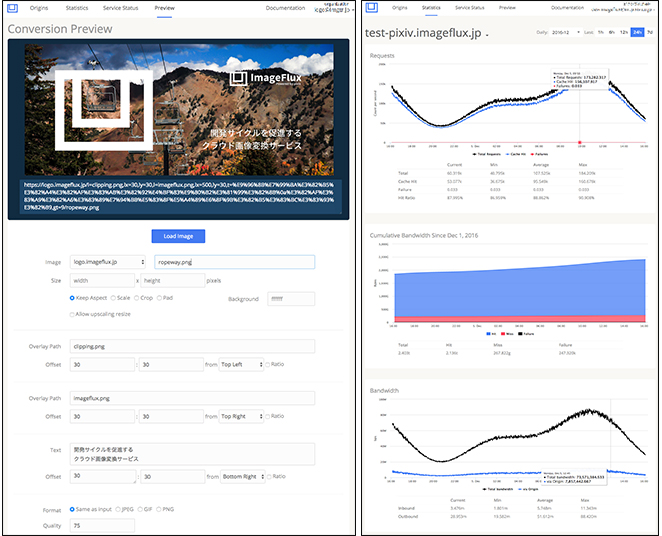Screen dimensions: 662x536
Task: Toggle Ratio checkbox beside Top Right
Action: pyautogui.click(x=268, y=417)
